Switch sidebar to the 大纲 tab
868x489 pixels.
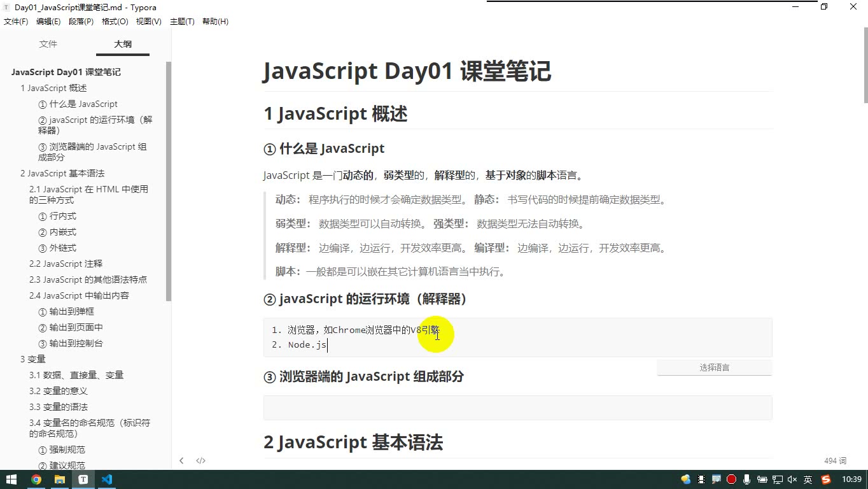click(123, 44)
